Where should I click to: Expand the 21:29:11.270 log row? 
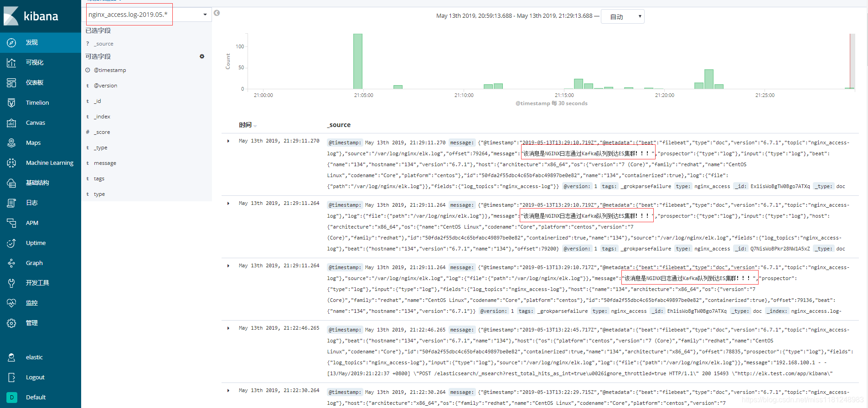click(228, 141)
